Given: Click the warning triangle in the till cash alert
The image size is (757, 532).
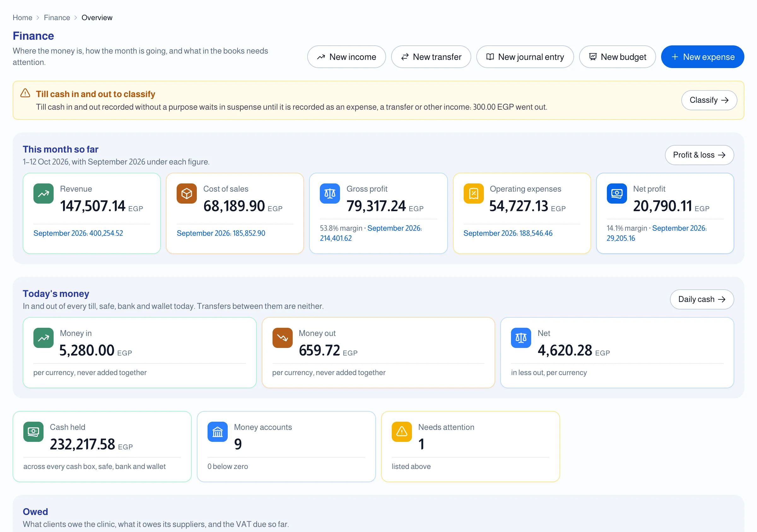Looking at the screenshot, I should tap(25, 93).
